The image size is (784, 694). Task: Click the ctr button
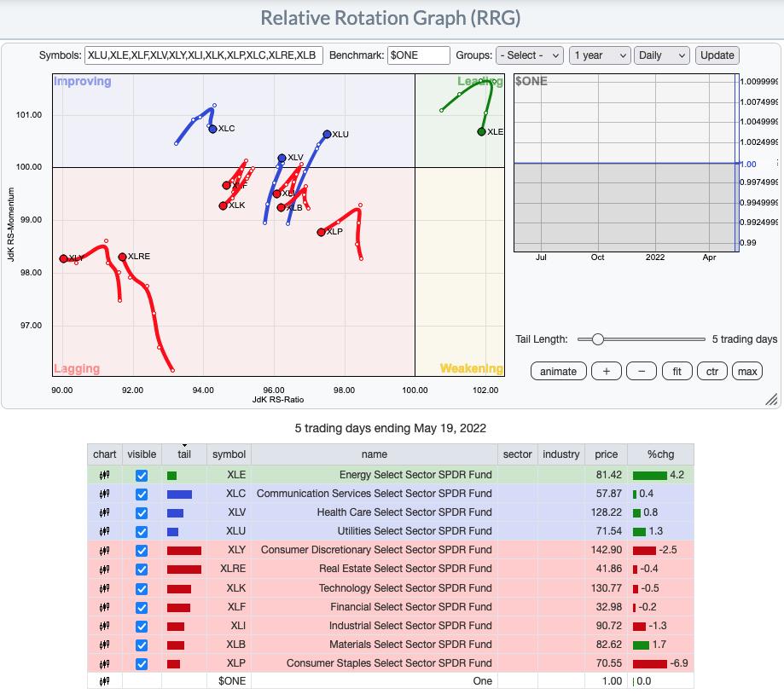(x=712, y=371)
